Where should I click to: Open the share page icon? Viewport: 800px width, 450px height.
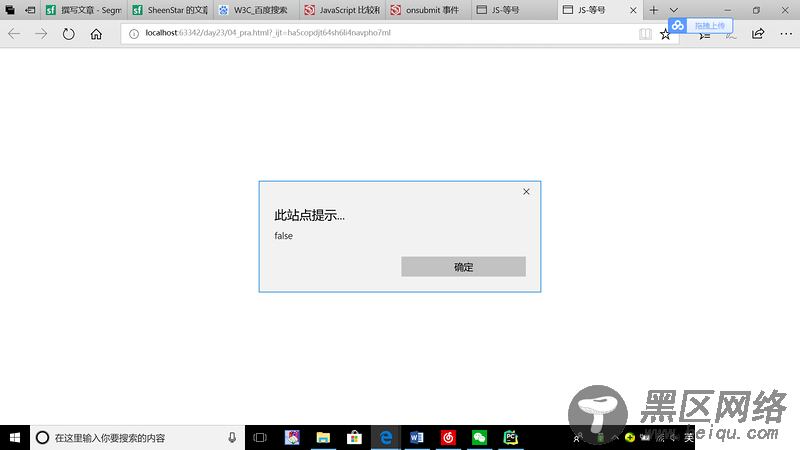(758, 34)
